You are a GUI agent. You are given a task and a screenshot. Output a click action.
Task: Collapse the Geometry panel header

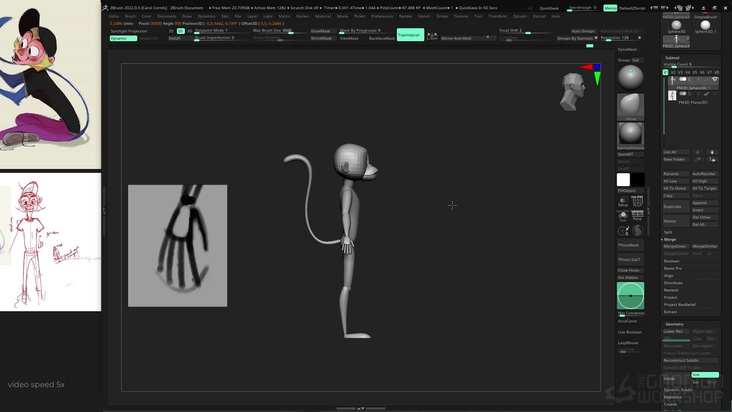(674, 324)
